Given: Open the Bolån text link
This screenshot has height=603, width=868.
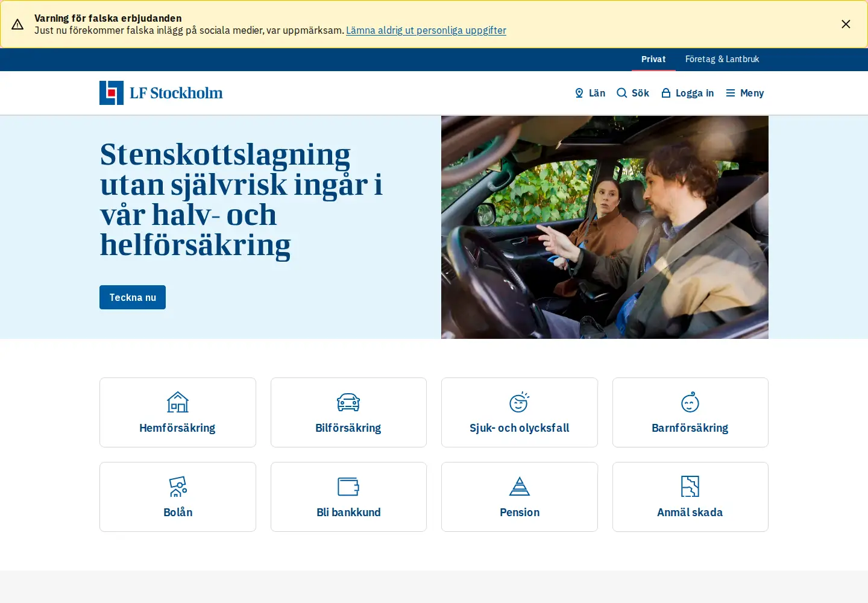Looking at the screenshot, I should (x=178, y=513).
